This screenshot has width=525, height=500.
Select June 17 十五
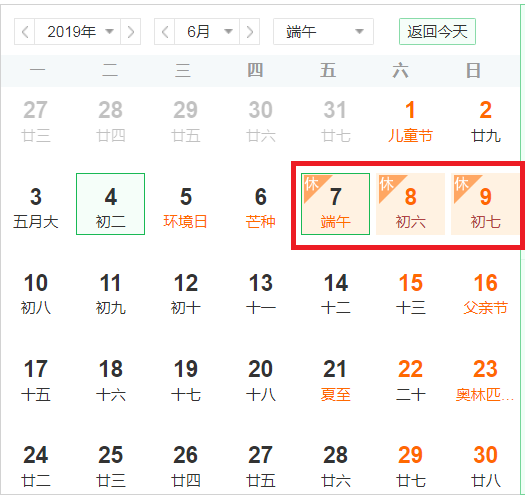tap(35, 380)
